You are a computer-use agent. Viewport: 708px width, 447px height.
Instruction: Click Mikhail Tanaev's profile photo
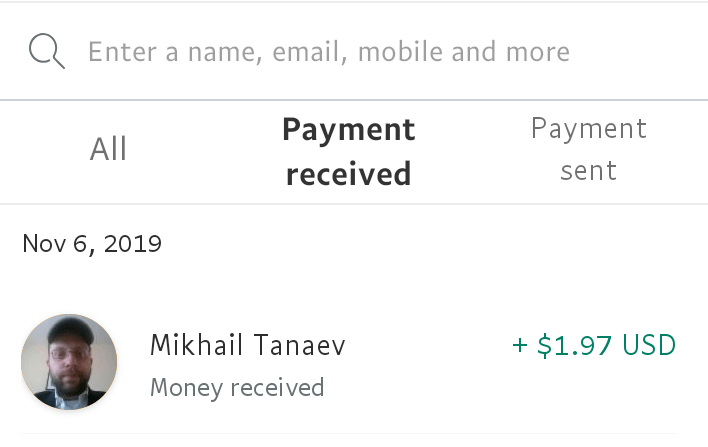pos(69,362)
